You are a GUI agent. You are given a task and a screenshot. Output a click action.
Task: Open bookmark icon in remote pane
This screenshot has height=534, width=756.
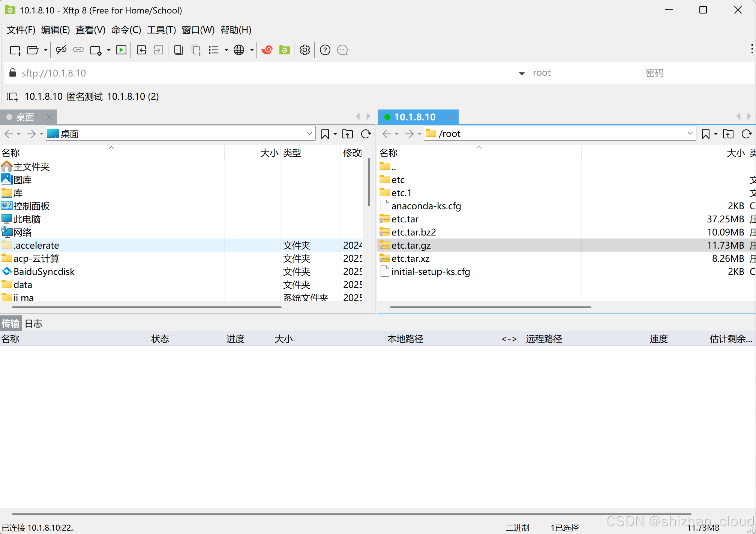(705, 134)
